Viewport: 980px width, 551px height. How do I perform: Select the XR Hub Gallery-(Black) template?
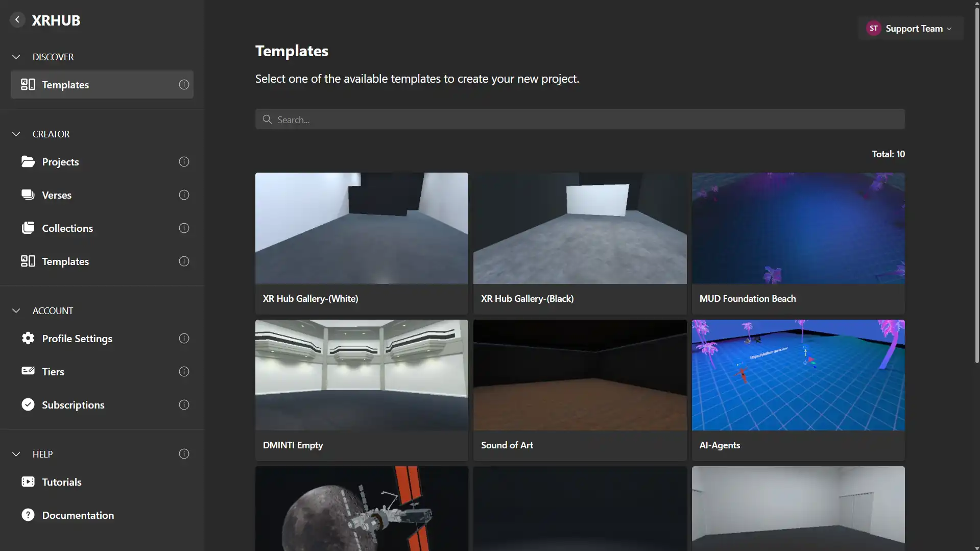coord(580,243)
